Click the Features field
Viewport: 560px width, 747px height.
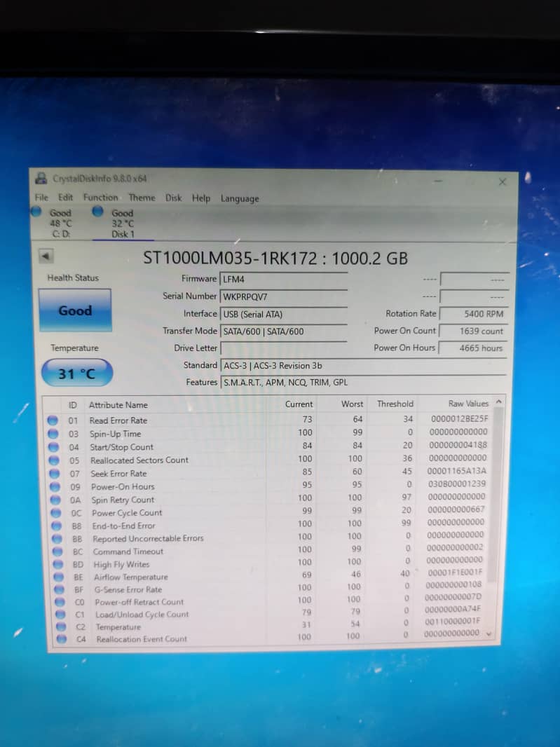364,382
